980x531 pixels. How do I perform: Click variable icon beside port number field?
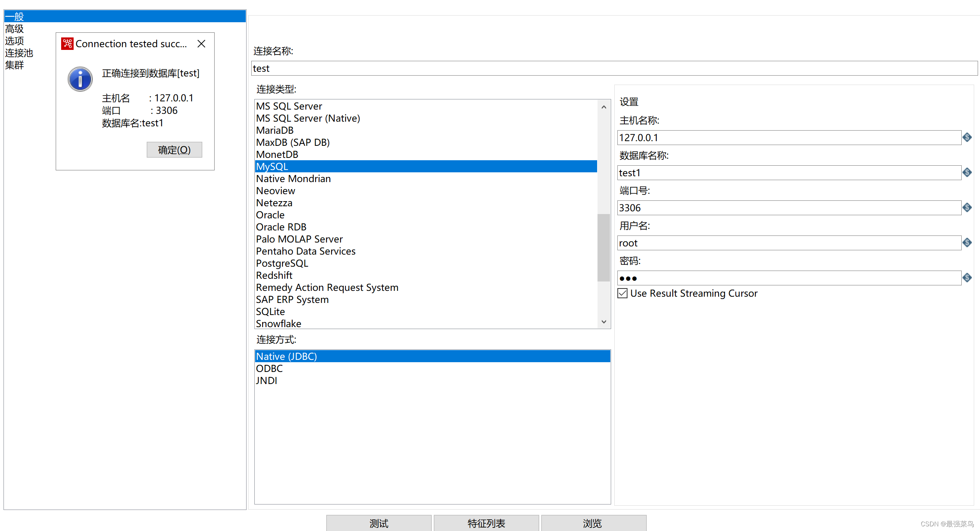967,207
